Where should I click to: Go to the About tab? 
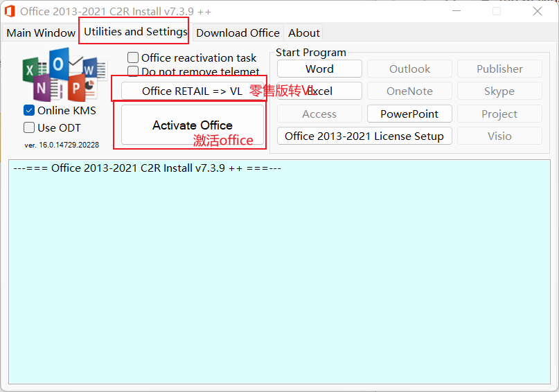pos(303,33)
